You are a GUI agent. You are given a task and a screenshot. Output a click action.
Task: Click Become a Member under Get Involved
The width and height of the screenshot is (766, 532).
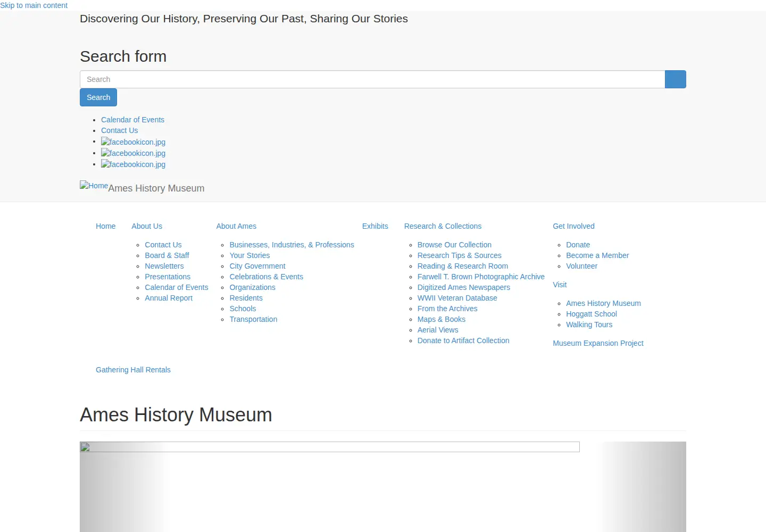pos(597,255)
